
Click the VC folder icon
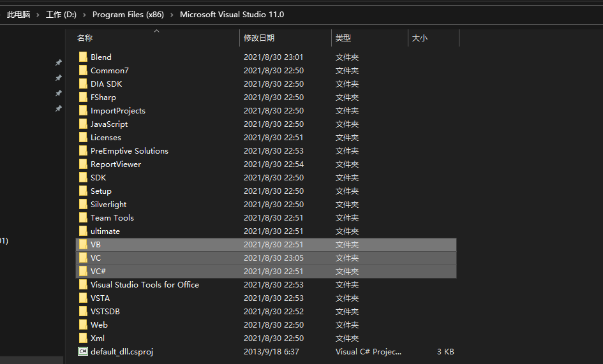pyautogui.click(x=83, y=258)
